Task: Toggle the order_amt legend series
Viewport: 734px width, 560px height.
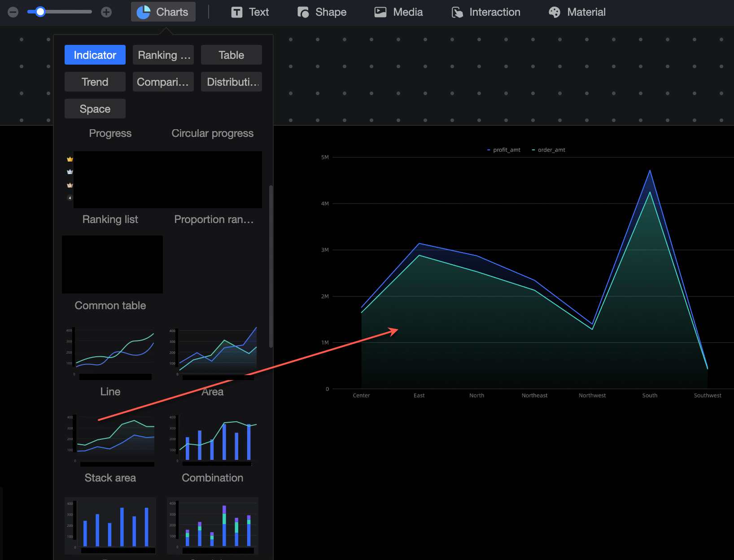Action: coord(549,150)
